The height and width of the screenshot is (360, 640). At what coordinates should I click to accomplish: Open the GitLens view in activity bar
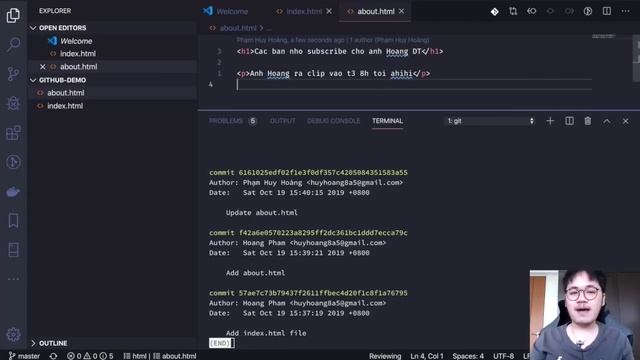(13, 162)
